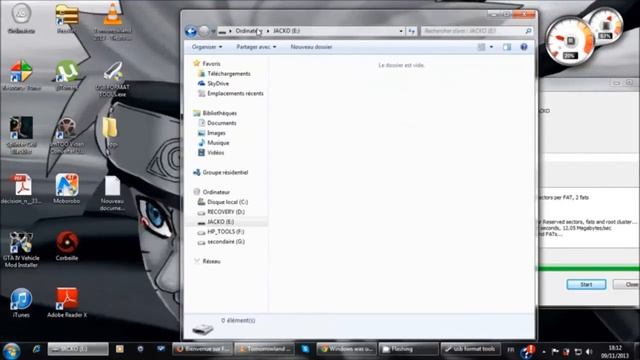Click the refresh button beside address bar
Screen dimensions: 640x360
tap(411, 31)
